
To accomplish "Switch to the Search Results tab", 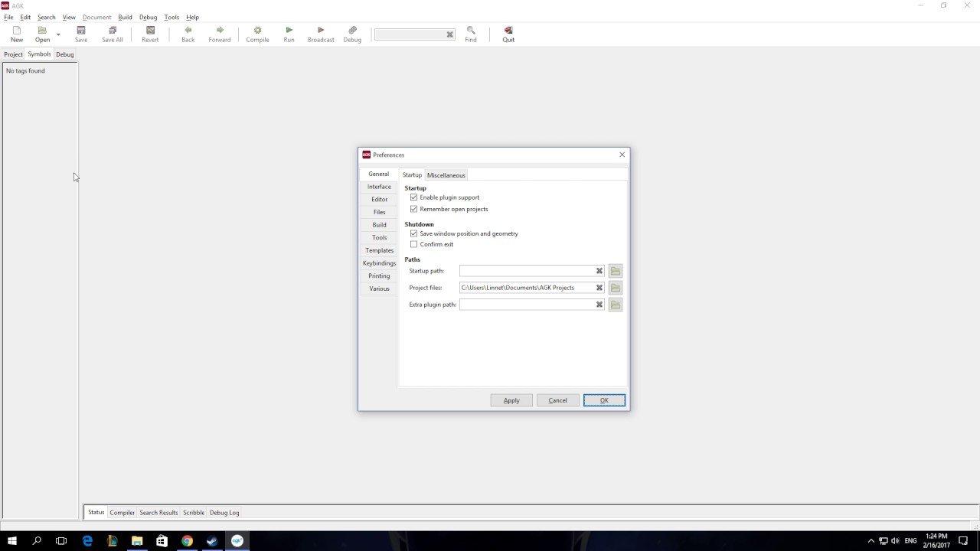I will pos(158,513).
